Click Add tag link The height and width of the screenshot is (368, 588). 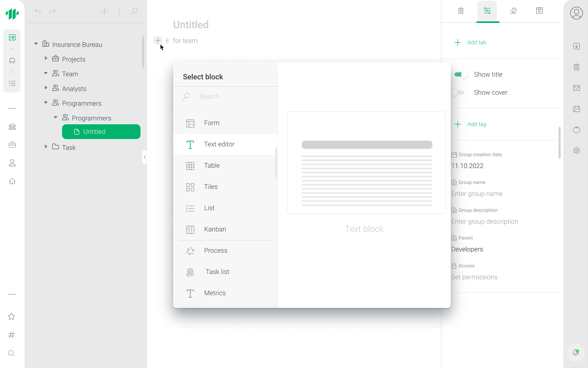pyautogui.click(x=476, y=124)
